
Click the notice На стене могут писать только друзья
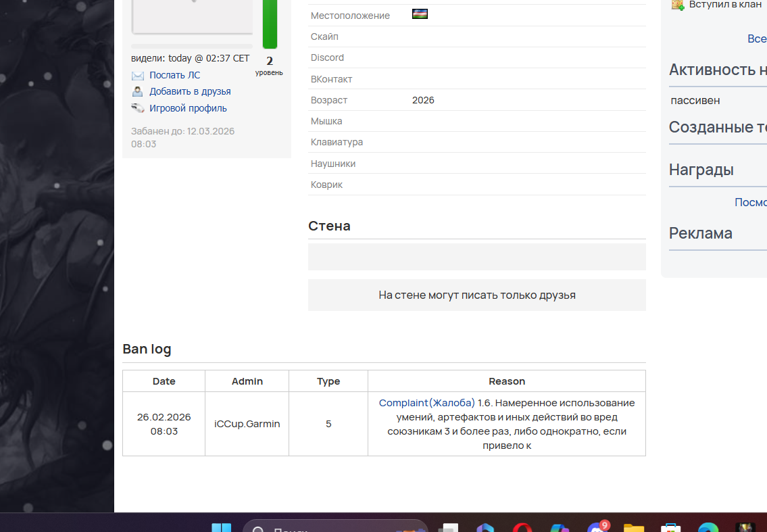[x=477, y=295]
